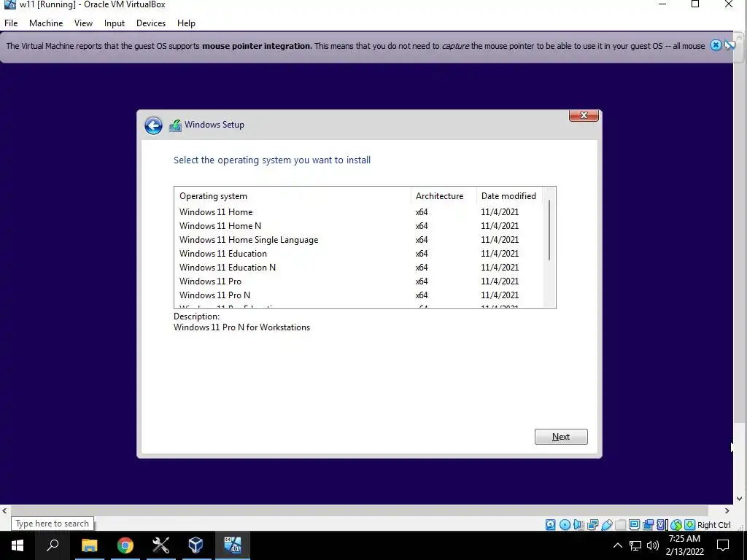Viewport: 747px width, 560px height.
Task: Click the recording indicator icon in VirtualBox status bar
Action: (x=648, y=525)
